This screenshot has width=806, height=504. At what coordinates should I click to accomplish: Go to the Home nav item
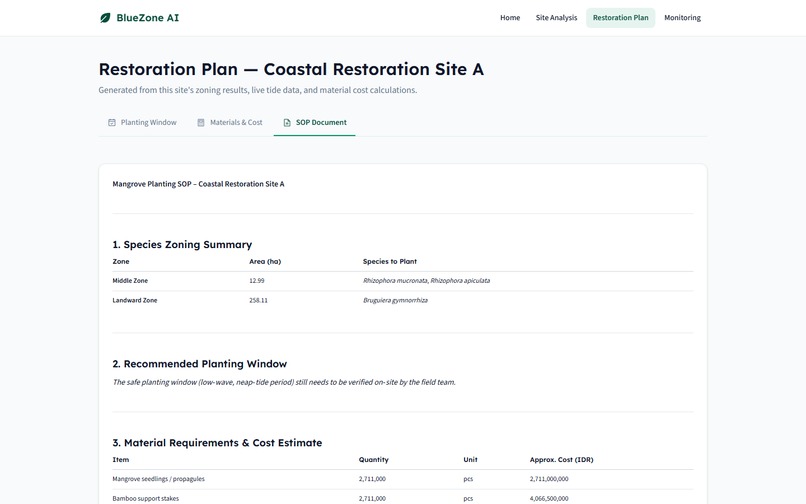click(510, 17)
